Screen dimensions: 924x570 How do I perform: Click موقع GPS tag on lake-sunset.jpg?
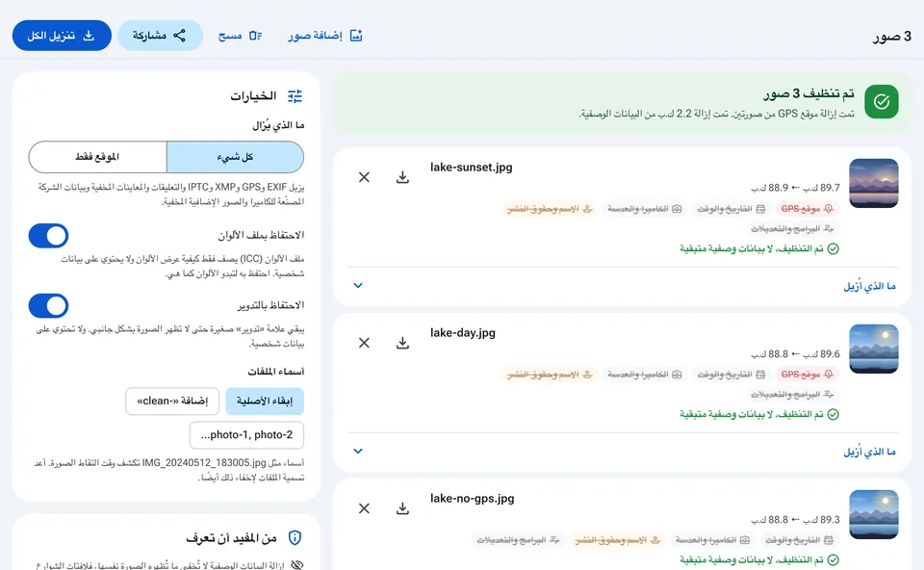click(x=807, y=209)
